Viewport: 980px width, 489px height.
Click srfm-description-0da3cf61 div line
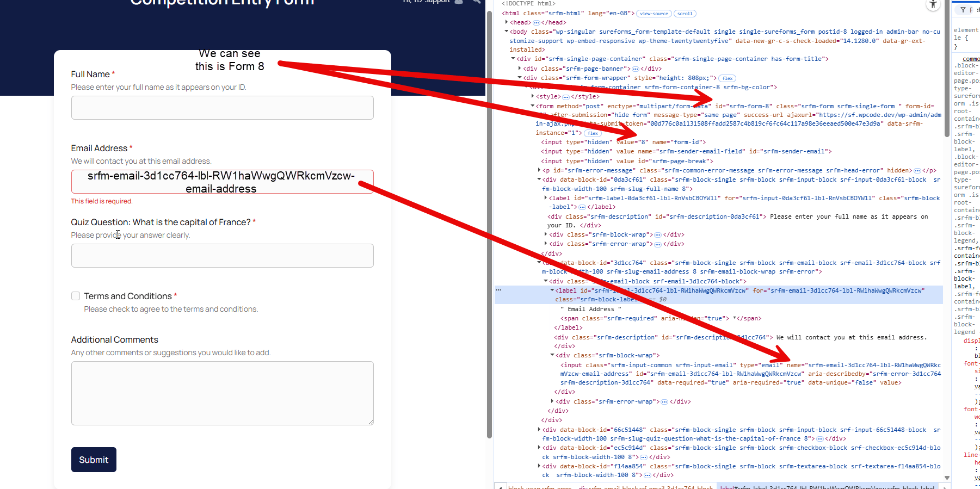pos(737,221)
